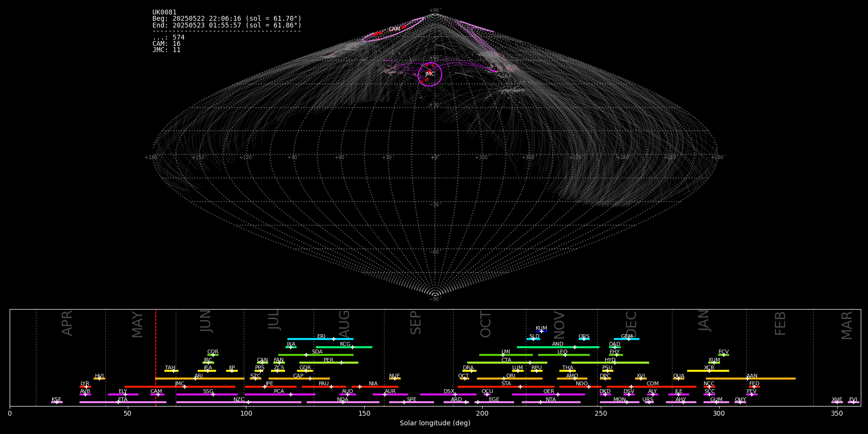
Task: Select the End: 20250523 01:55:57 line
Action: click(x=227, y=25)
